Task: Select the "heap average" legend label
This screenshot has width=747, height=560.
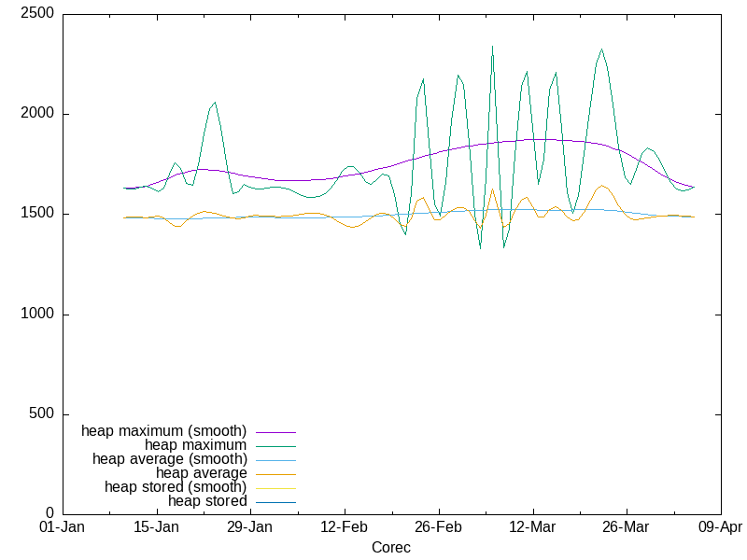Action: coord(201,473)
